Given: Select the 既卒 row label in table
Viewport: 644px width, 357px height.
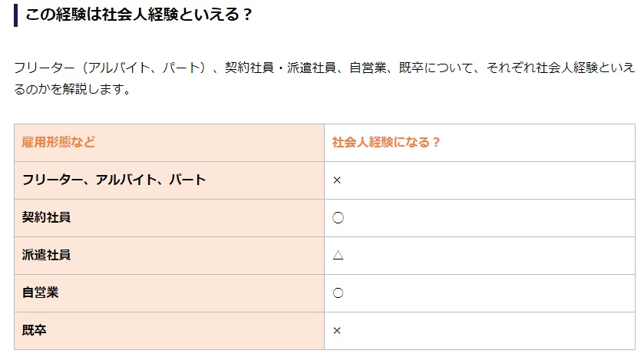Looking at the screenshot, I should pyautogui.click(x=35, y=331).
